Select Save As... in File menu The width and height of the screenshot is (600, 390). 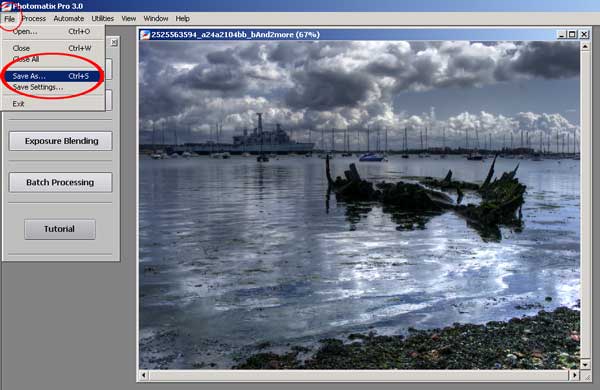click(x=53, y=76)
